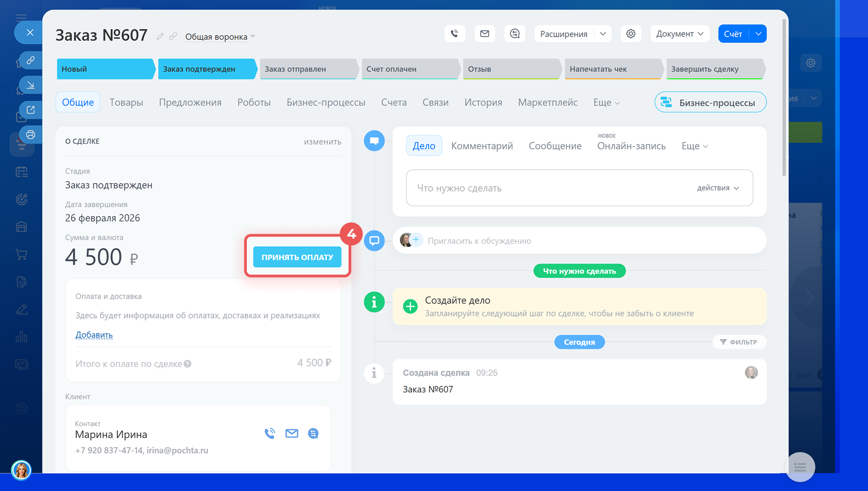Call contact Марина Ирина via phone icon
The image size is (868, 491).
tap(270, 434)
